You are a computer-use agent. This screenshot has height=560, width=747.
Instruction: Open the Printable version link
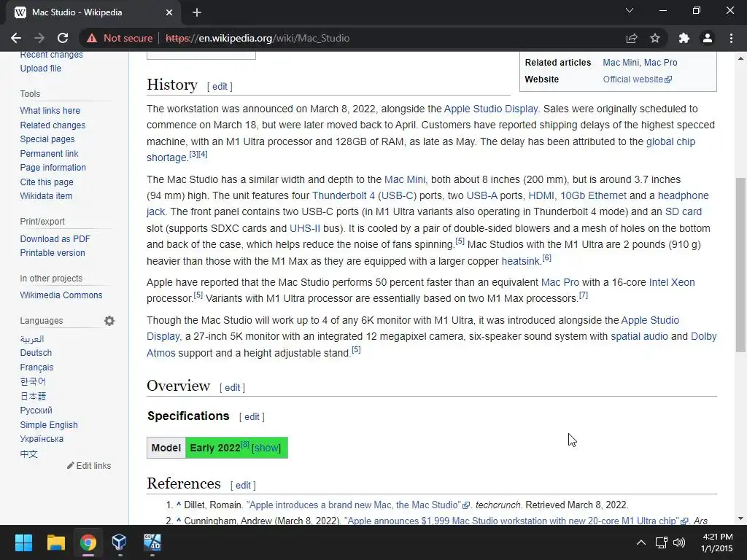pyautogui.click(x=53, y=253)
